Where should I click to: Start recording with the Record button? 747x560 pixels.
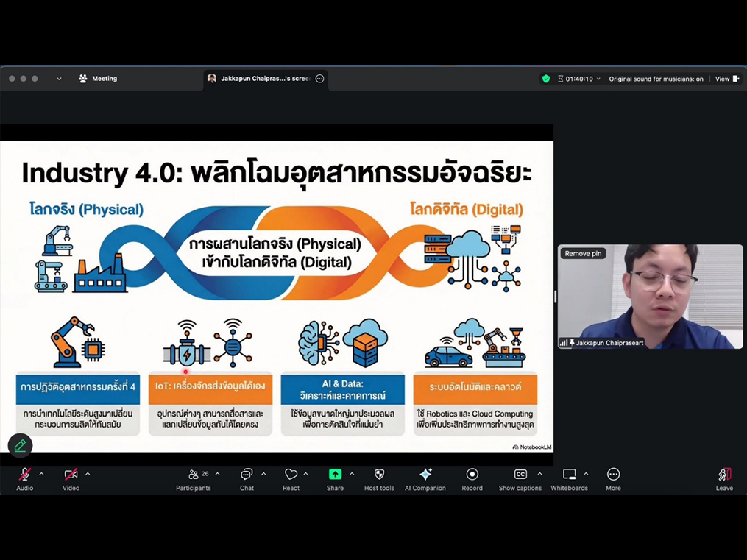(472, 475)
